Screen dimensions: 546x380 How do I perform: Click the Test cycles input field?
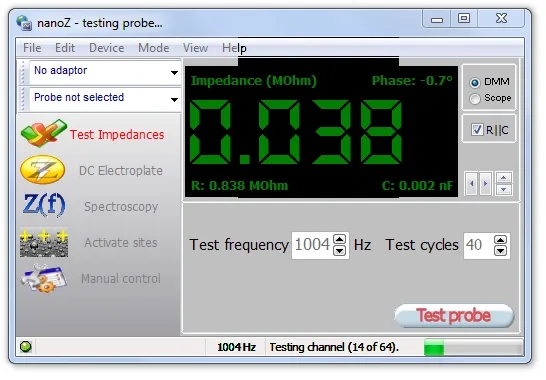[x=479, y=245]
